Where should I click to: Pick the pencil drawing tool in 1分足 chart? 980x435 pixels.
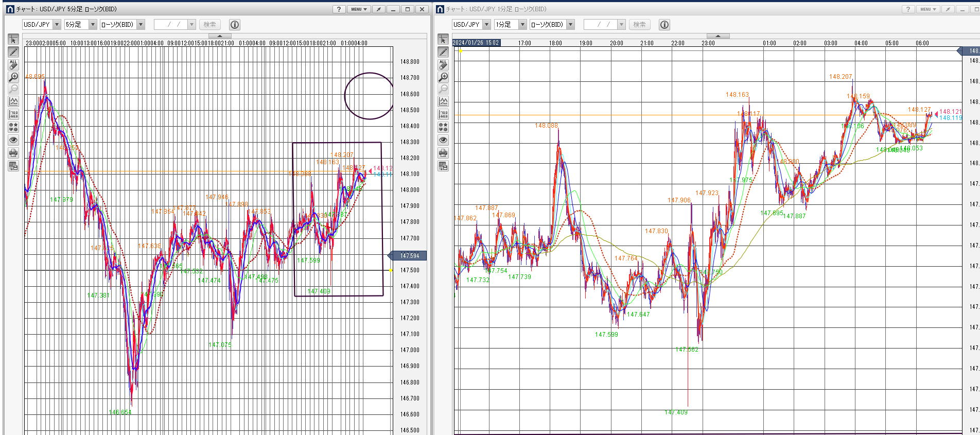click(x=443, y=52)
